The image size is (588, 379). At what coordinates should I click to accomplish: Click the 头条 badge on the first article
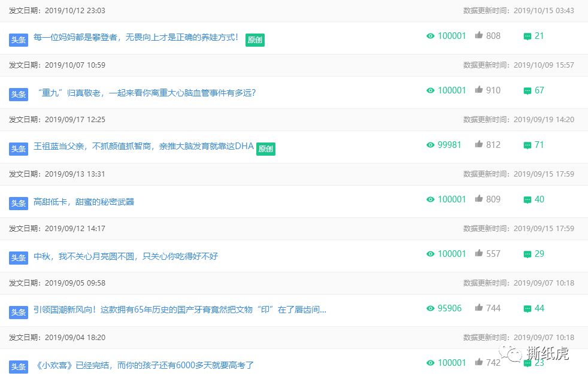coord(19,40)
